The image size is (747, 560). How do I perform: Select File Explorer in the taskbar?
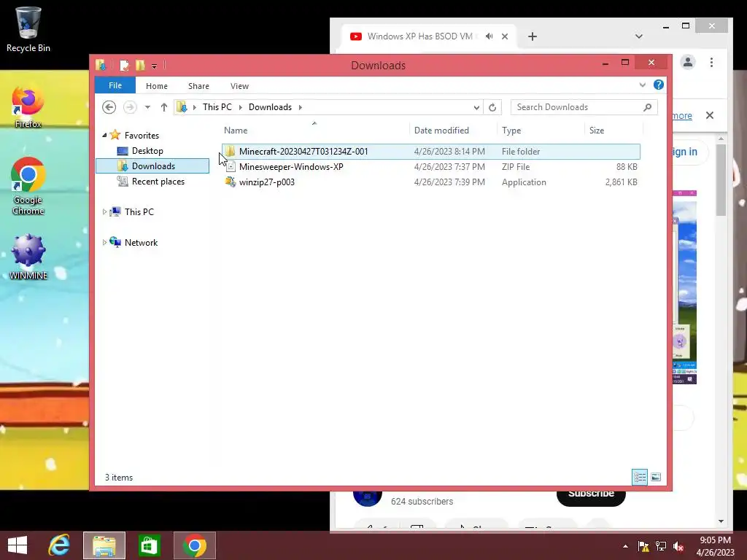pos(104,545)
